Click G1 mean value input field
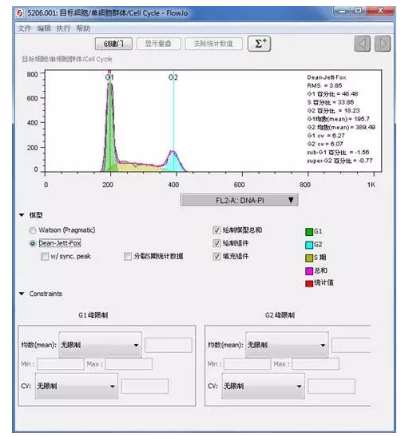Image resolution: width=402 pixels, height=436 pixels. (168, 345)
